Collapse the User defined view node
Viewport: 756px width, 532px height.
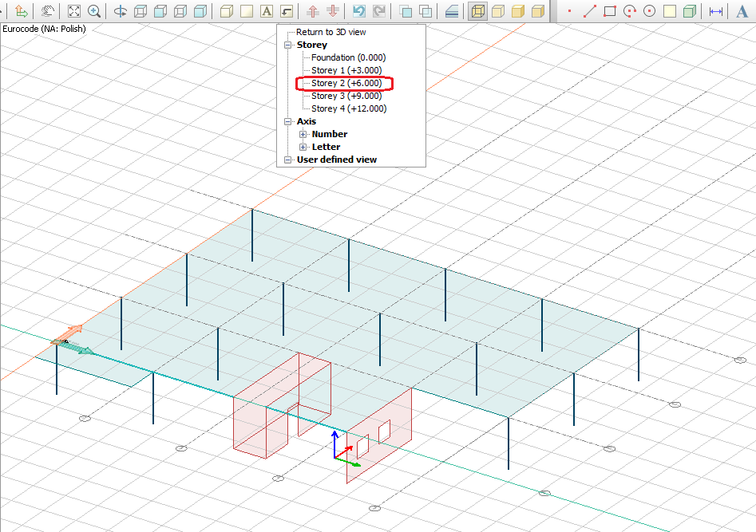[288, 160]
